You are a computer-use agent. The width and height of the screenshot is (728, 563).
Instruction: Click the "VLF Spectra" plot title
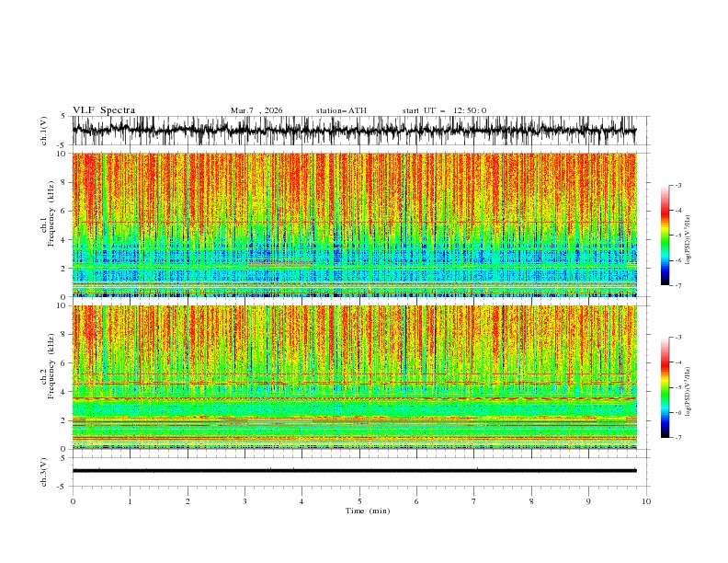(x=104, y=110)
